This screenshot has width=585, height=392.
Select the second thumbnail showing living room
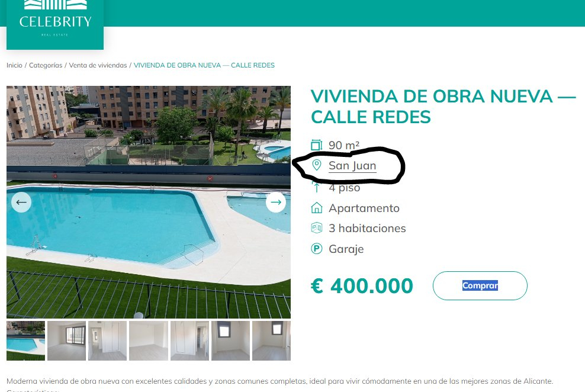pyautogui.click(x=66, y=340)
